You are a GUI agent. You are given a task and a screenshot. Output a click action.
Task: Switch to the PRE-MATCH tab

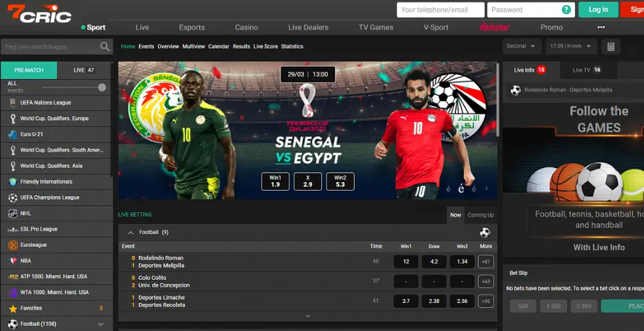coord(29,70)
